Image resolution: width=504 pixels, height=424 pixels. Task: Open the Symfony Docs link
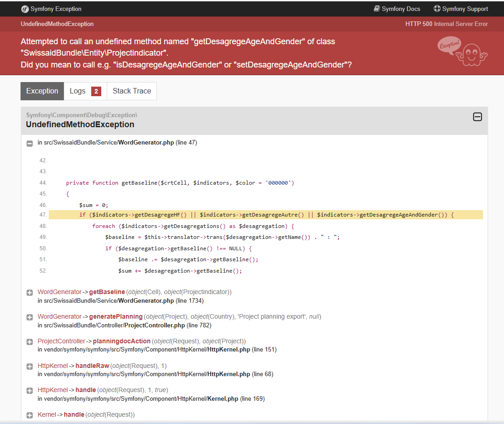coord(397,9)
